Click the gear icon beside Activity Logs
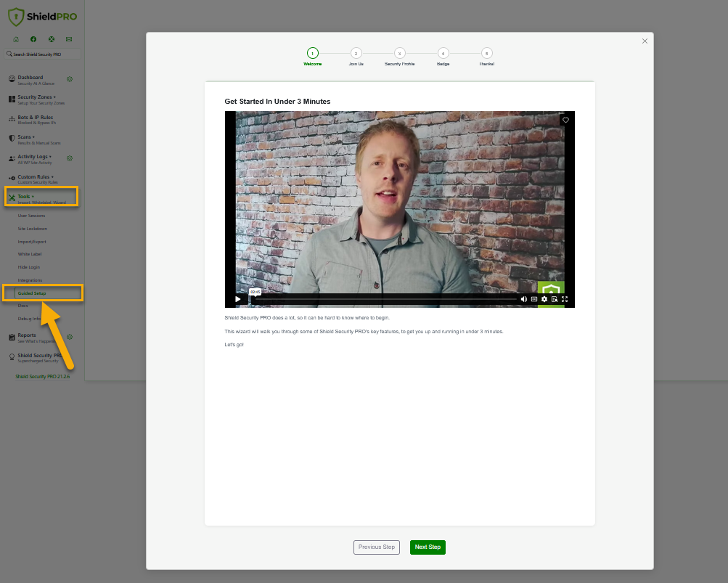 [x=70, y=158]
